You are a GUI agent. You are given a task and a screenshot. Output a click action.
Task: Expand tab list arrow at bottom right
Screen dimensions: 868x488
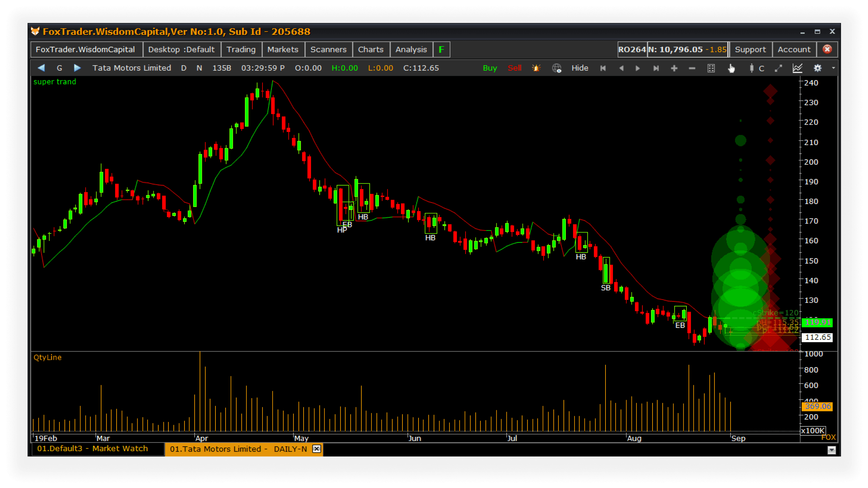click(831, 450)
